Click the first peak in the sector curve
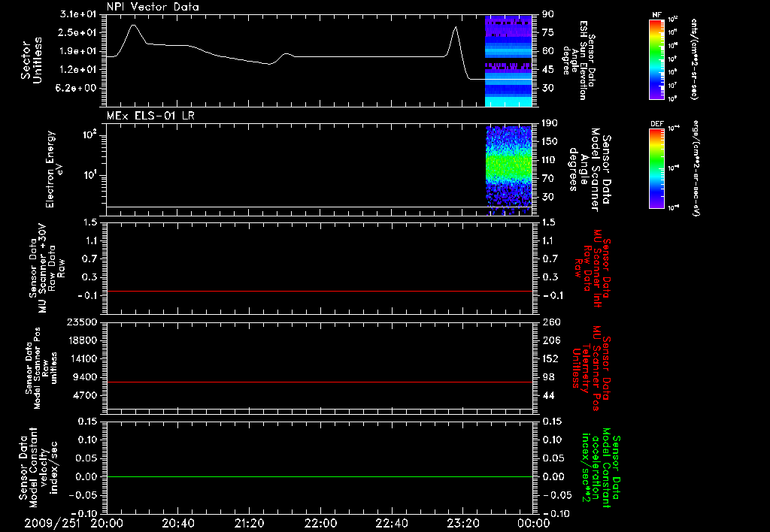Screen dimensions: 770x532 point(134,25)
